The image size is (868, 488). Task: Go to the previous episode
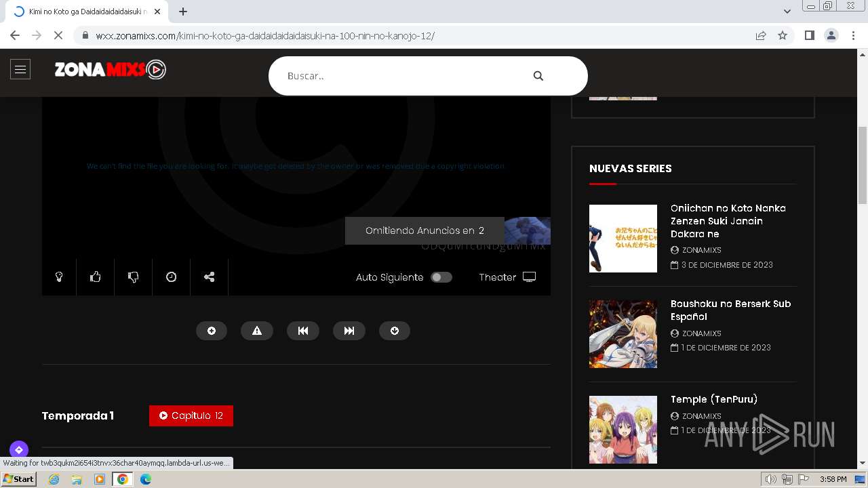point(303,331)
